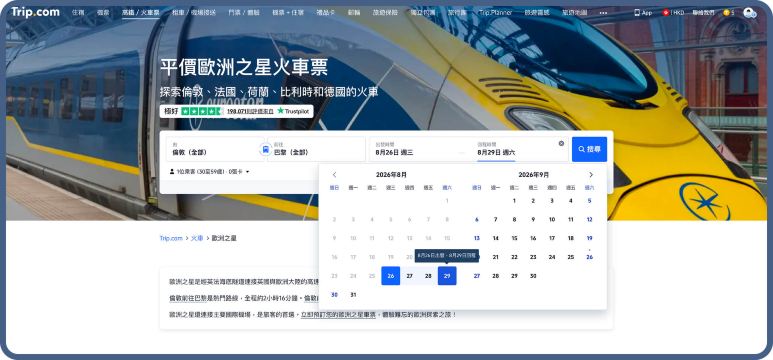This screenshot has width=773, height=360.
Task: Click the 立即預訂您的歐洲之星車票 link
Action: click(x=338, y=314)
